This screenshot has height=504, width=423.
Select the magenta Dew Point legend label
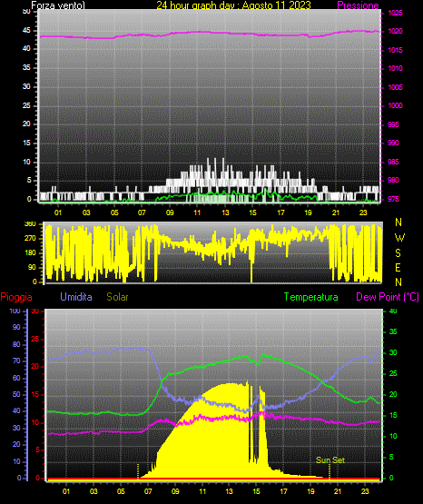pos(388,297)
